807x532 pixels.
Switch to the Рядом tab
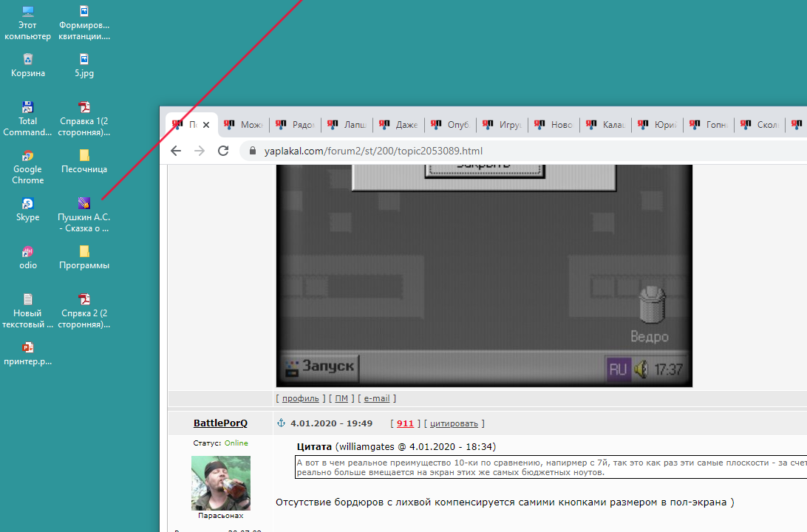coord(296,125)
